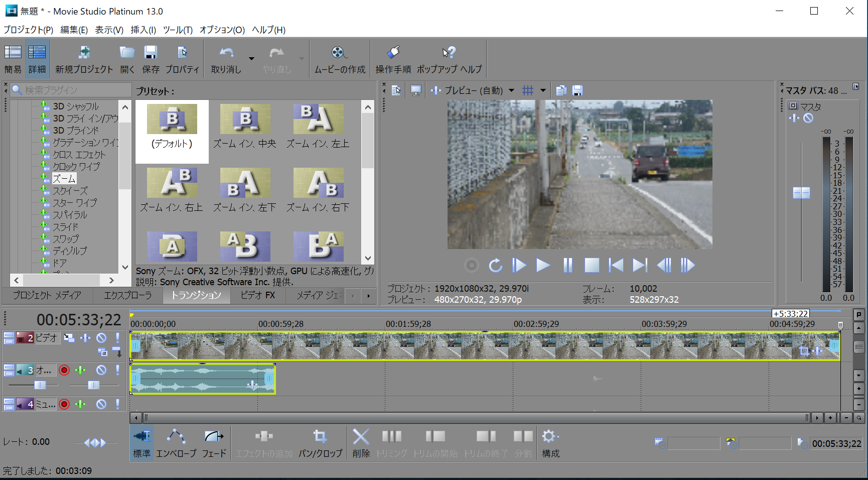Image resolution: width=868 pixels, height=480 pixels.
Task: Select フェード tool
Action: pyautogui.click(x=214, y=442)
